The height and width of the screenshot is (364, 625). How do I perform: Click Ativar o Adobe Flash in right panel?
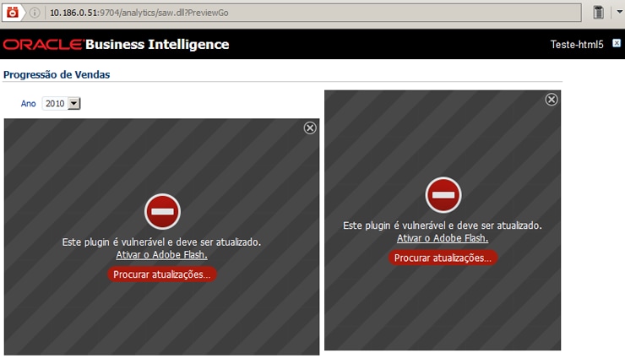443,238
